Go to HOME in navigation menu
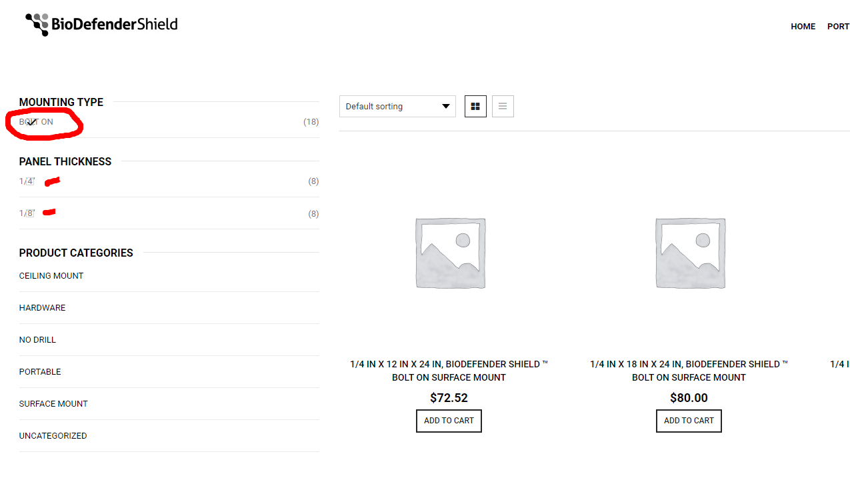The height and width of the screenshot is (504, 850). point(803,27)
